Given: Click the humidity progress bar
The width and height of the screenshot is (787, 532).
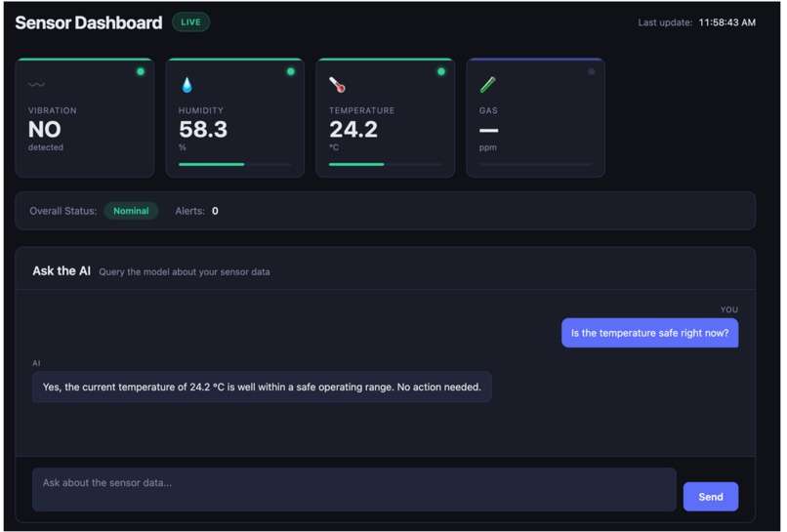Looking at the screenshot, I should pyautogui.click(x=235, y=164).
